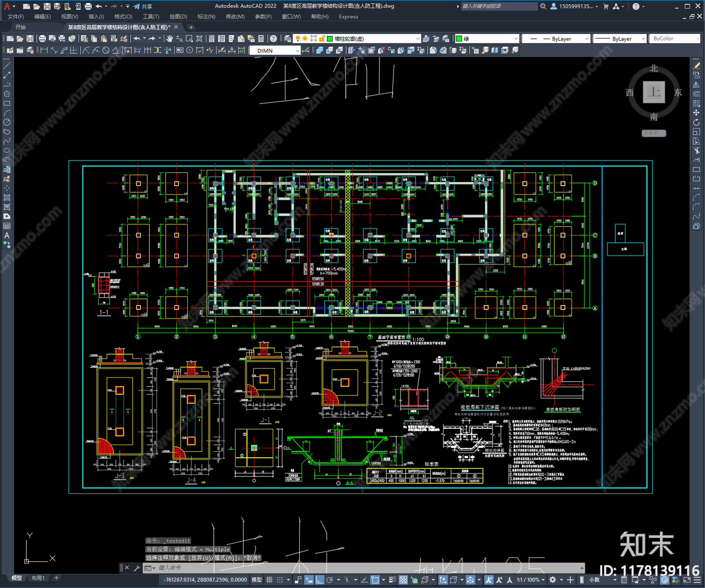Open the 文件(F) menu
The height and width of the screenshot is (588, 705).
(x=16, y=16)
